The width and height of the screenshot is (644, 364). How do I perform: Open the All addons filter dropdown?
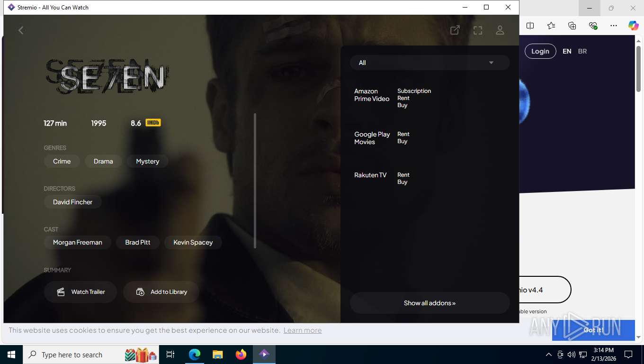coord(429,63)
